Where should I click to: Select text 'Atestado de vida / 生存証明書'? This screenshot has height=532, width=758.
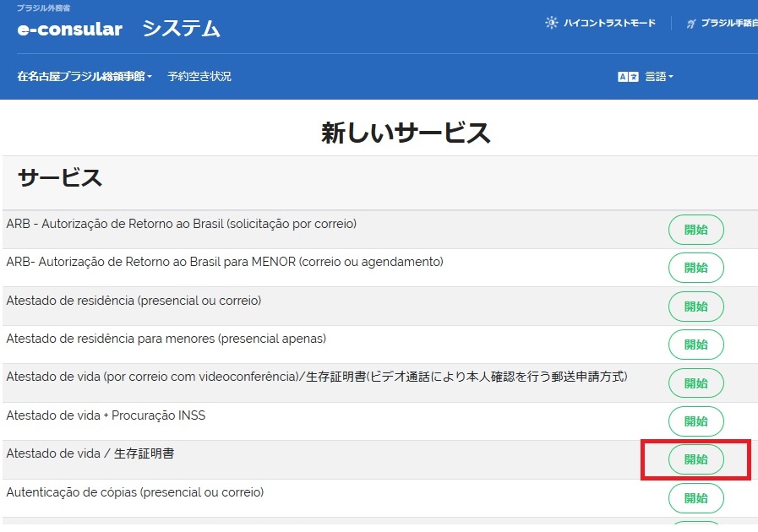pos(90,453)
